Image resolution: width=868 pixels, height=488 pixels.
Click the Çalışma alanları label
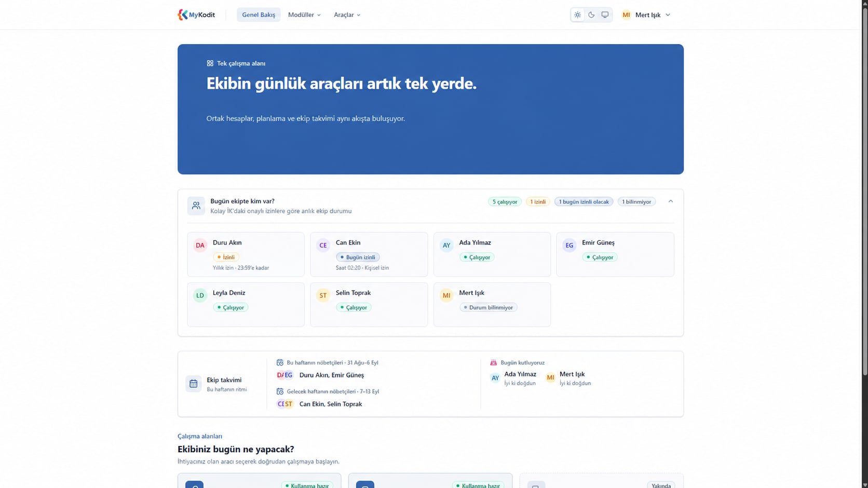click(200, 436)
